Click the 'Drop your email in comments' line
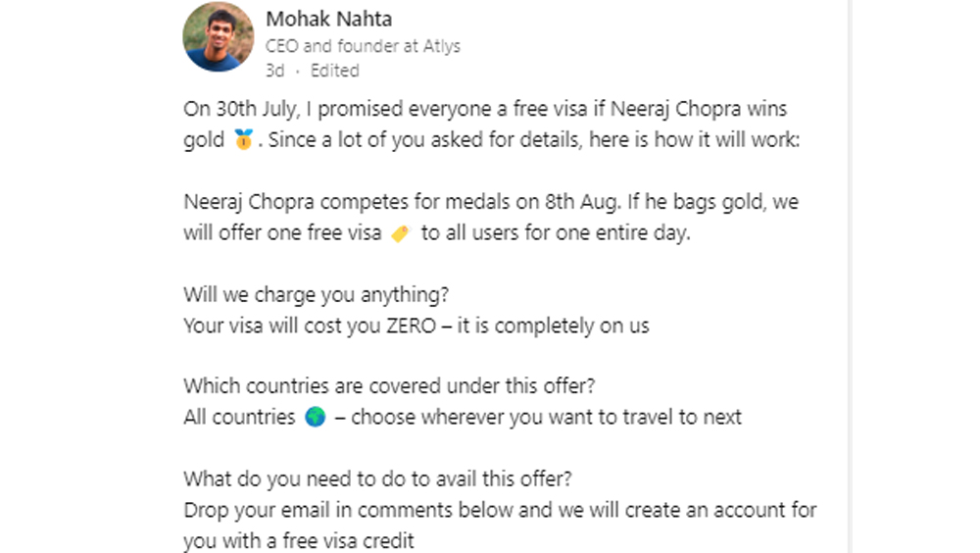Viewport: 980px width, 553px height. 500,511
